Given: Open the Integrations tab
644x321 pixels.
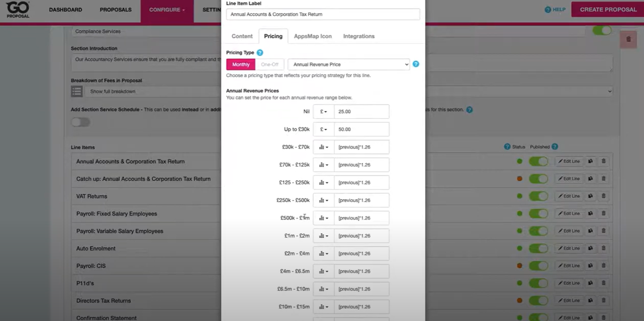Looking at the screenshot, I should click(x=359, y=36).
